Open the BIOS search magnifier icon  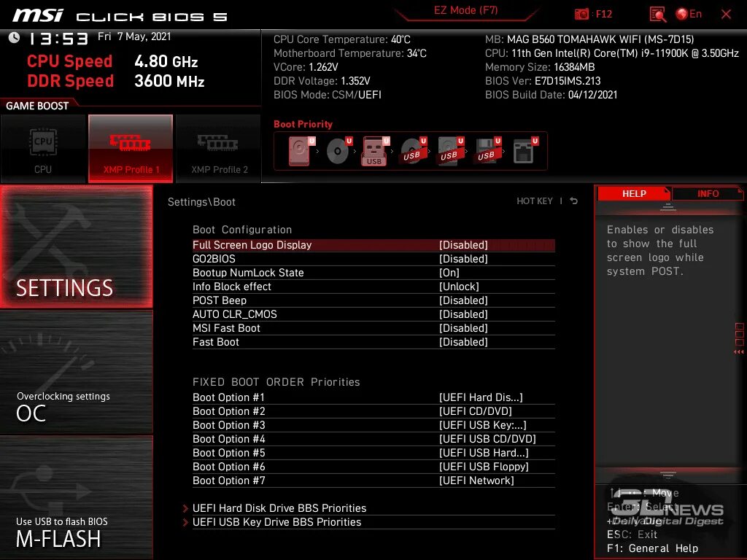[657, 15]
